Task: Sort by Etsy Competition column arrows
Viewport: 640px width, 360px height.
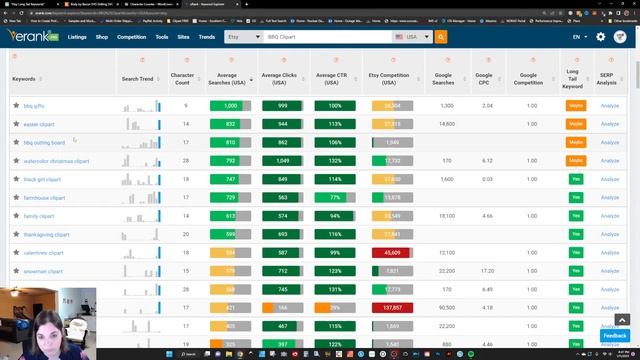Action: pyautogui.click(x=418, y=79)
